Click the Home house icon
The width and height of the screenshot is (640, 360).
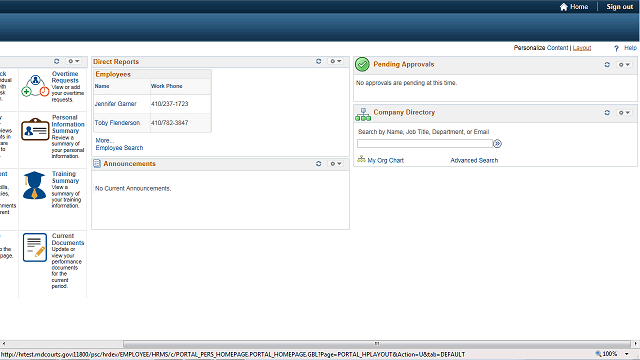(564, 7)
